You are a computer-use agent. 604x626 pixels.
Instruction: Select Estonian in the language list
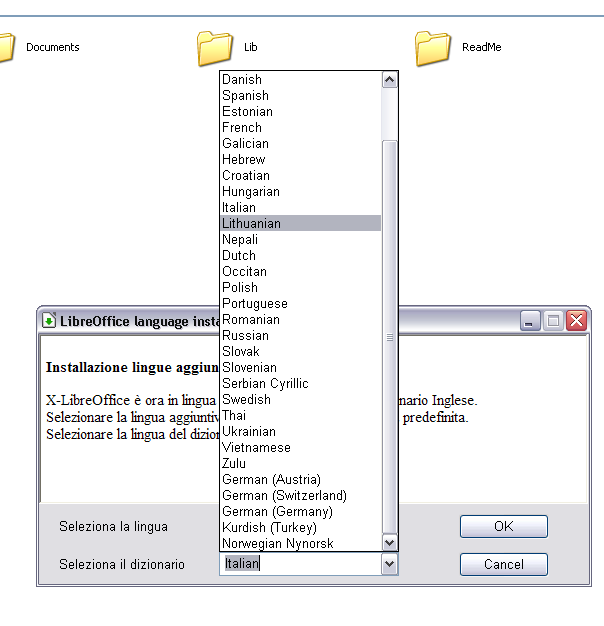(300, 111)
